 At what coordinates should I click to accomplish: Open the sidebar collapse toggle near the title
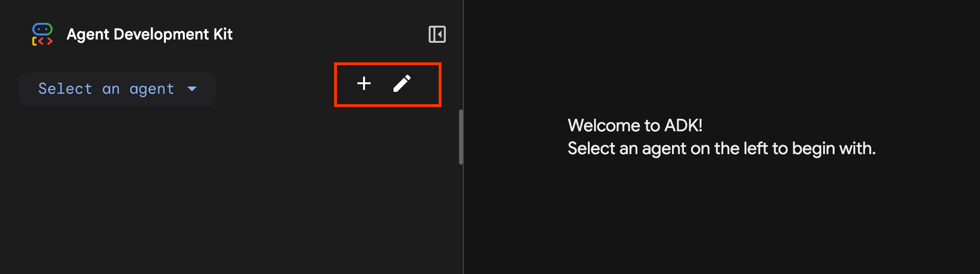tap(437, 34)
